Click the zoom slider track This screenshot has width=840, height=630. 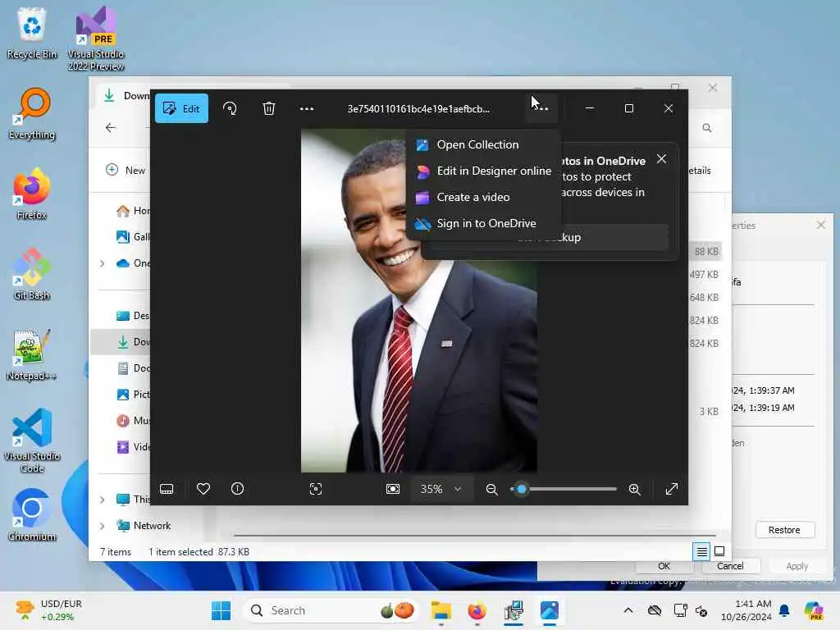pyautogui.click(x=564, y=489)
